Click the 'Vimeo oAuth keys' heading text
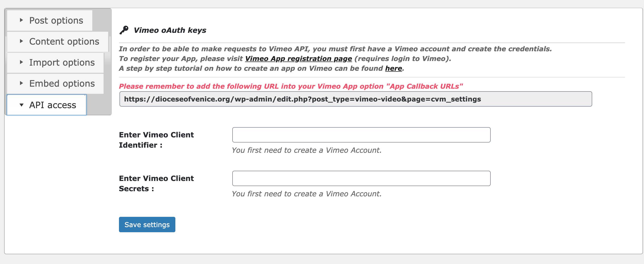This screenshot has width=644, height=264. [170, 30]
